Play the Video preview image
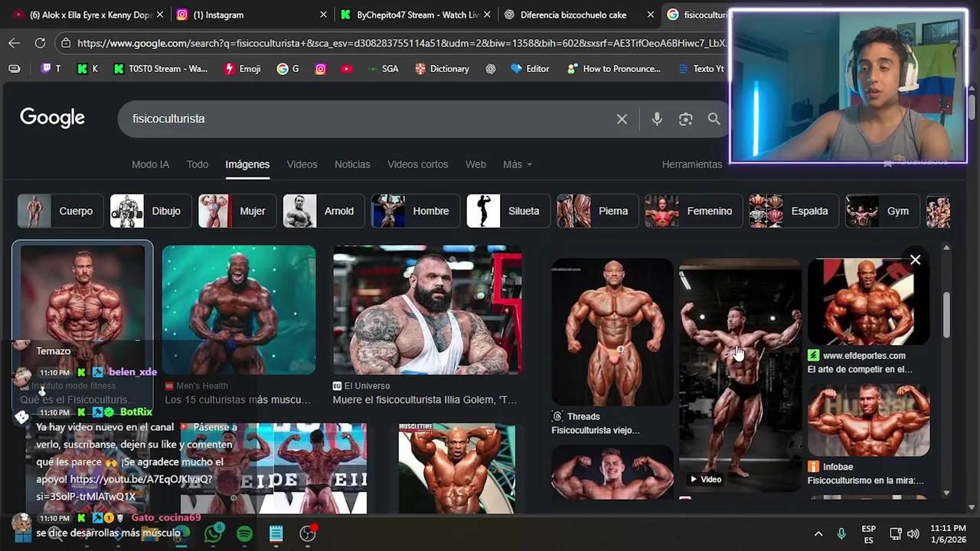Screen dimensions: 980x551 pos(740,375)
